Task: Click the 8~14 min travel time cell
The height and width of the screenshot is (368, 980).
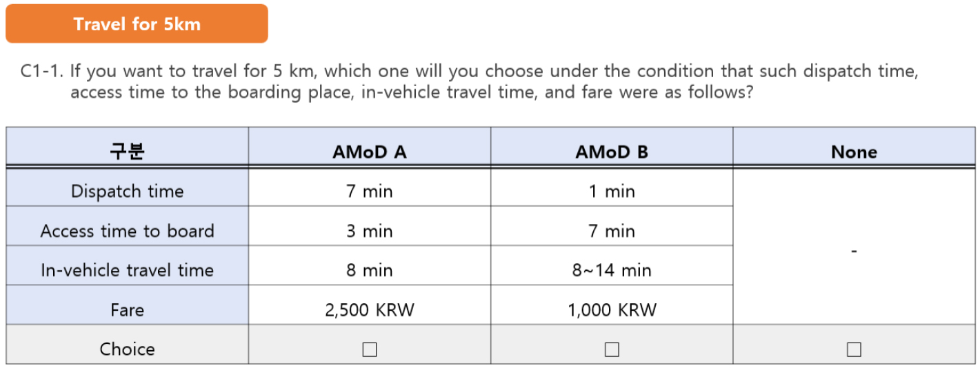Action: (612, 270)
